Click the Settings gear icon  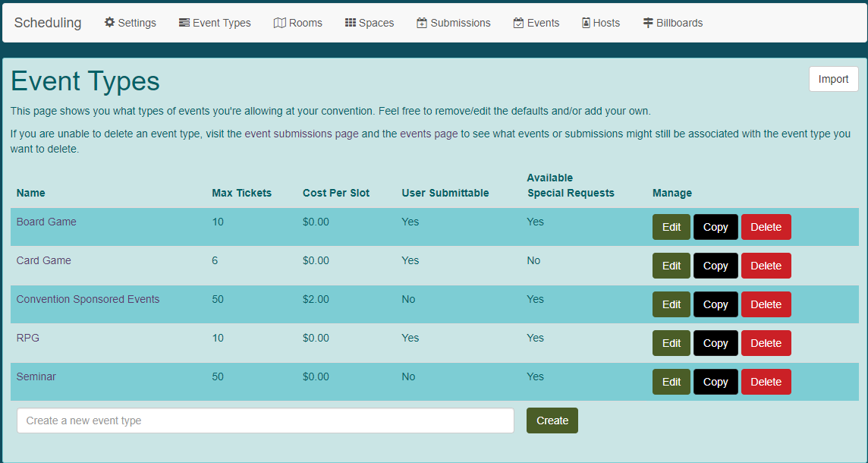[x=109, y=23]
